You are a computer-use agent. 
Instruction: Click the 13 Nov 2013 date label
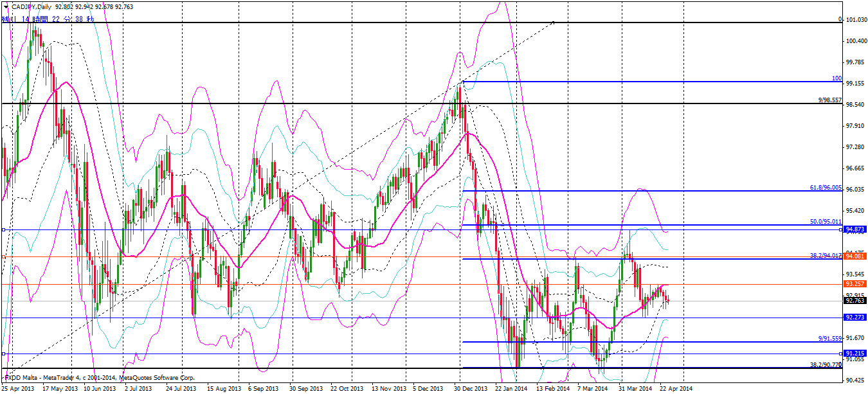[388, 389]
